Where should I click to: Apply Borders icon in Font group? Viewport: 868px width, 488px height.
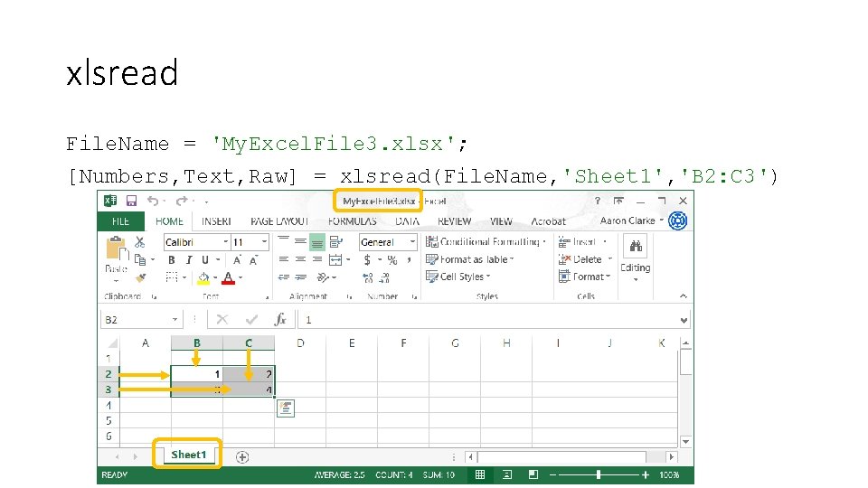coord(172,277)
